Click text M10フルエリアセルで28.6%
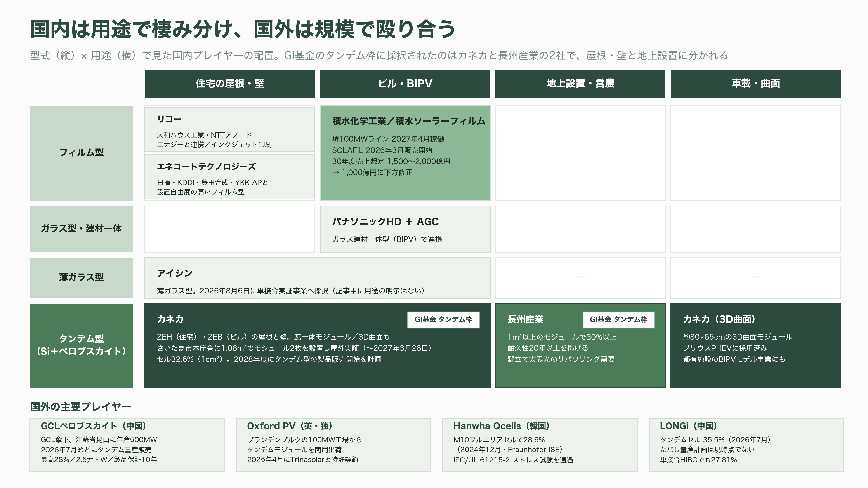The image size is (868, 488). click(x=499, y=439)
